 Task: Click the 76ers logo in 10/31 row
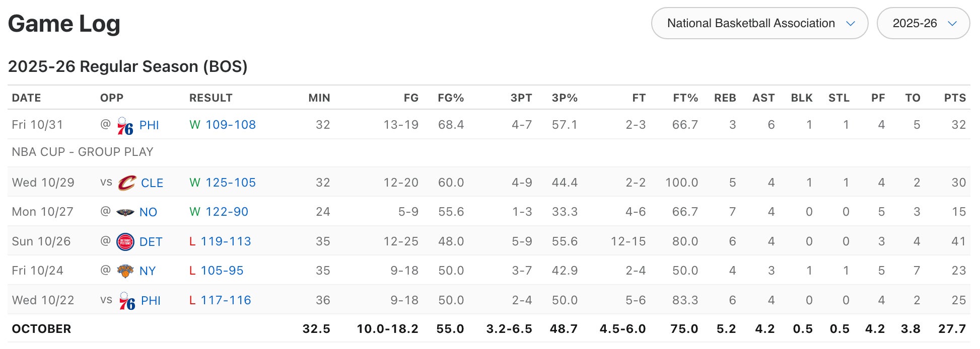[125, 126]
